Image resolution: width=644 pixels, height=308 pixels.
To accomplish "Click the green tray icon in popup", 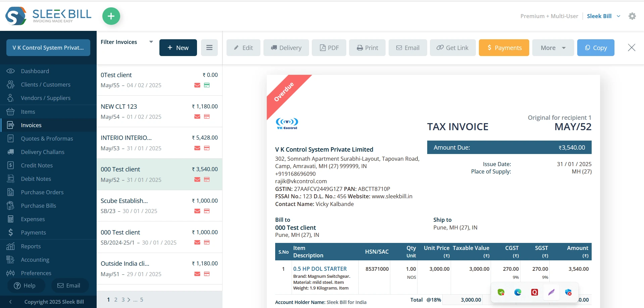I will pos(501,292).
